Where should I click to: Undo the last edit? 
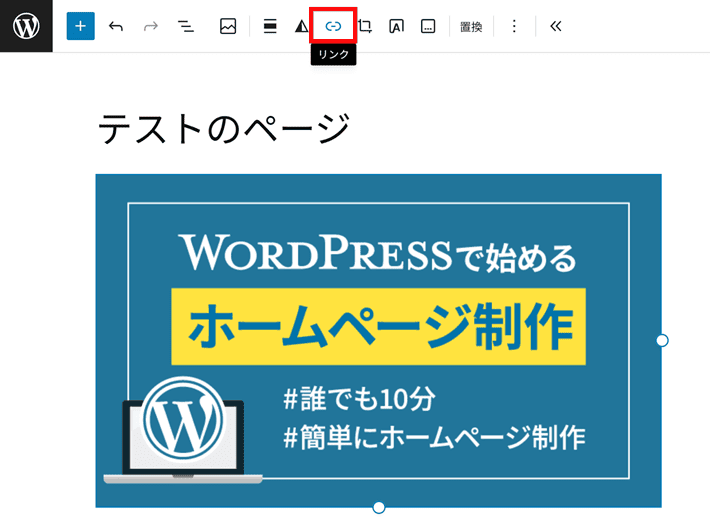click(116, 26)
